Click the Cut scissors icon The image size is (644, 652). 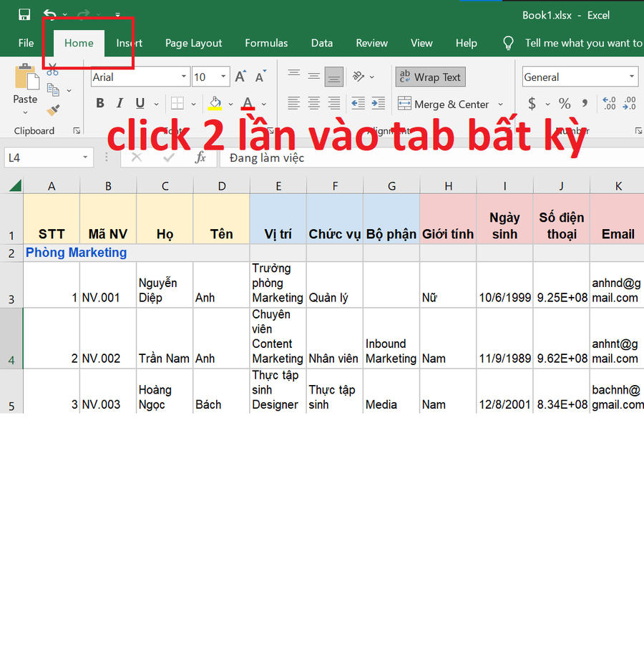[52, 69]
